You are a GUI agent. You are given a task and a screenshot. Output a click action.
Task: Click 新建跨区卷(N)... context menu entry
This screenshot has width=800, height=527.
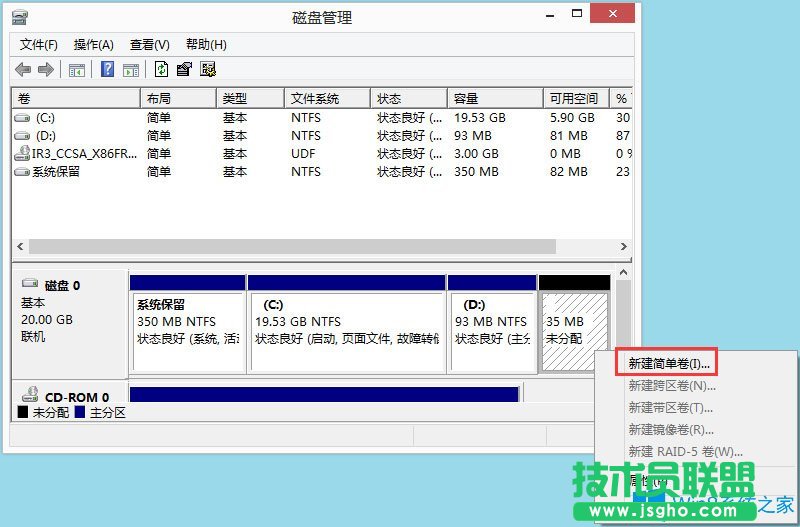point(671,386)
